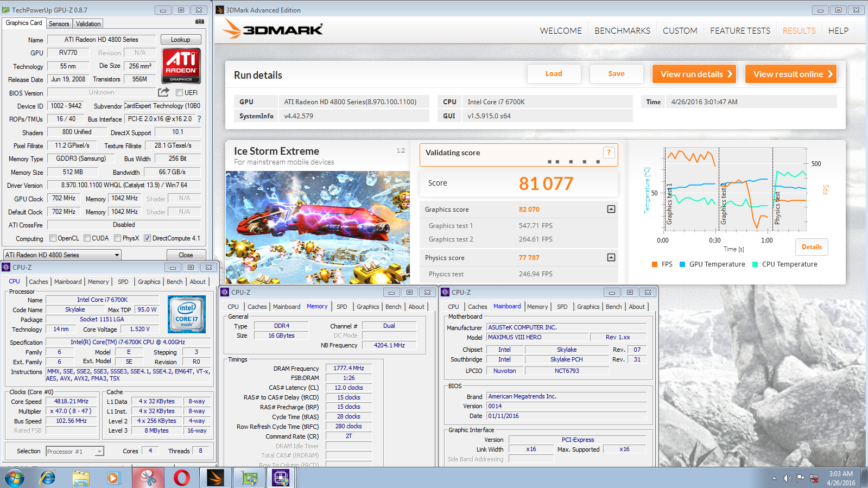Click the Model field MAXIMUS VIII HERO
The image size is (868, 488).
pos(536,337)
